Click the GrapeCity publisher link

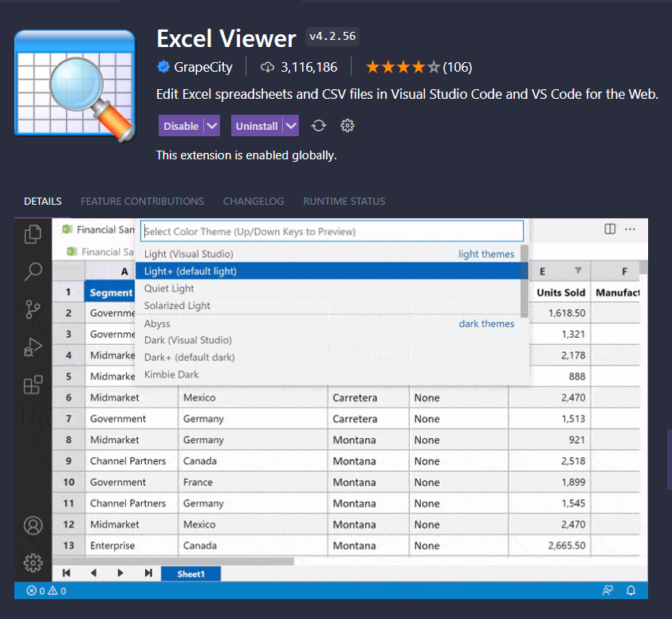coord(203,67)
